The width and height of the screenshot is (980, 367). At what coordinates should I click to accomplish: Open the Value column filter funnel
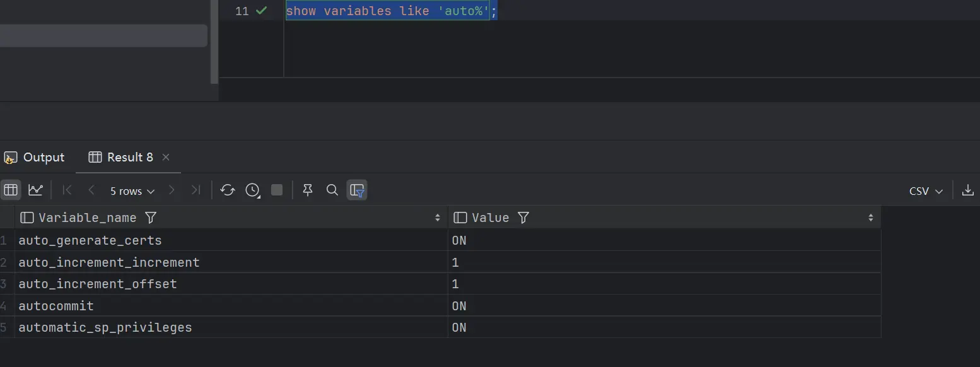[x=523, y=218]
